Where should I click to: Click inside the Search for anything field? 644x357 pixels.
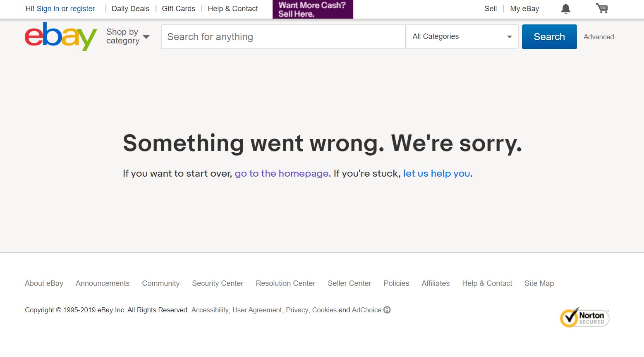click(x=283, y=36)
